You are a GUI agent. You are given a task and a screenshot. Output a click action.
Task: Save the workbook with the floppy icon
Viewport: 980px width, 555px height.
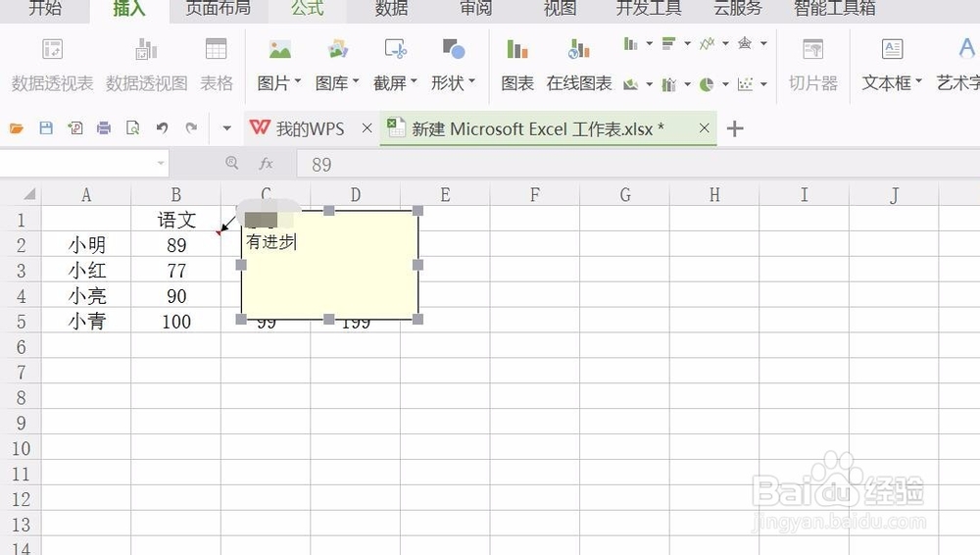(46, 128)
